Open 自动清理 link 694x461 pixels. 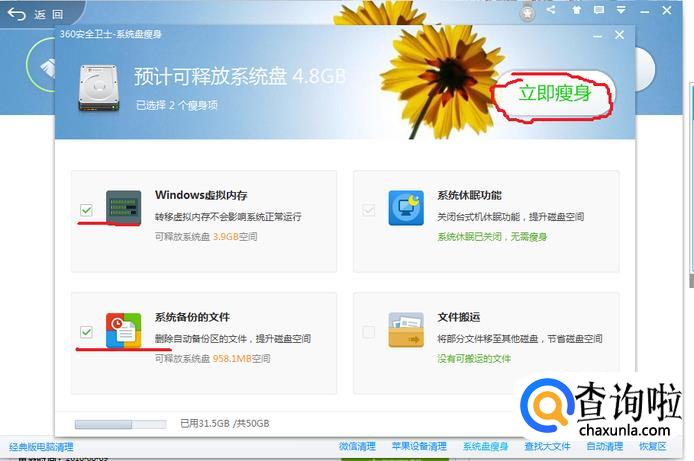[x=605, y=446]
